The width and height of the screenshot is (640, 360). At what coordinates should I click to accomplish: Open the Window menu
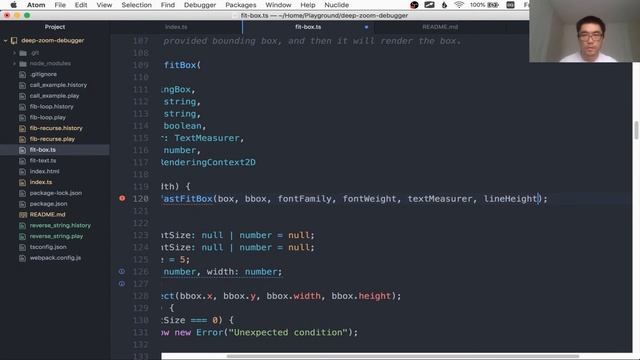tap(278, 5)
